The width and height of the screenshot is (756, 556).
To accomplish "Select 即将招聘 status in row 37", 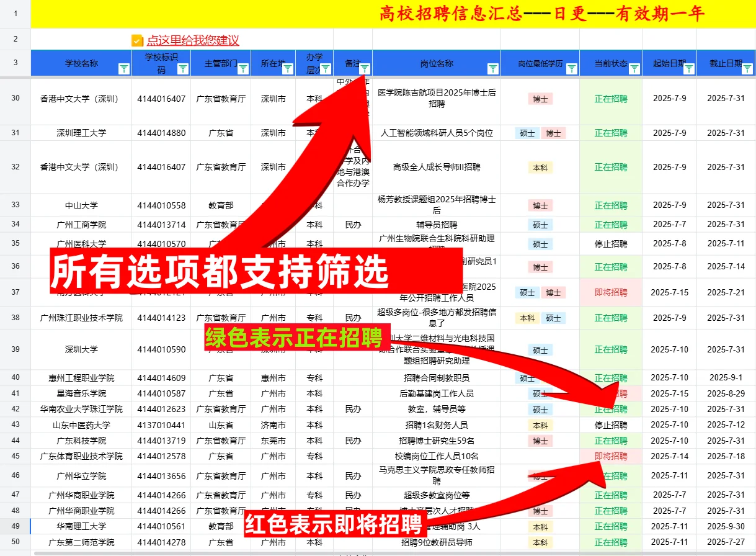I will coord(611,292).
